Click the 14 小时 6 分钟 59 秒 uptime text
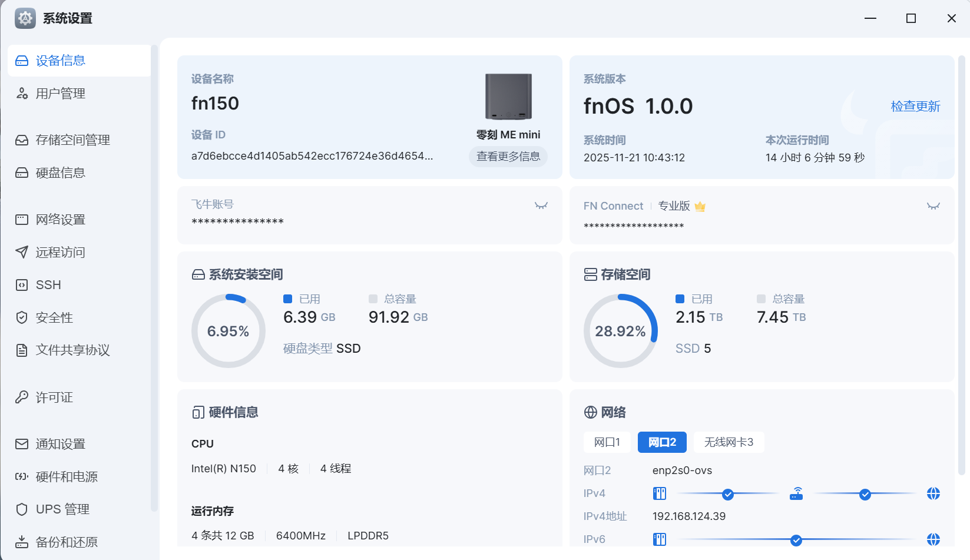 pos(815,158)
